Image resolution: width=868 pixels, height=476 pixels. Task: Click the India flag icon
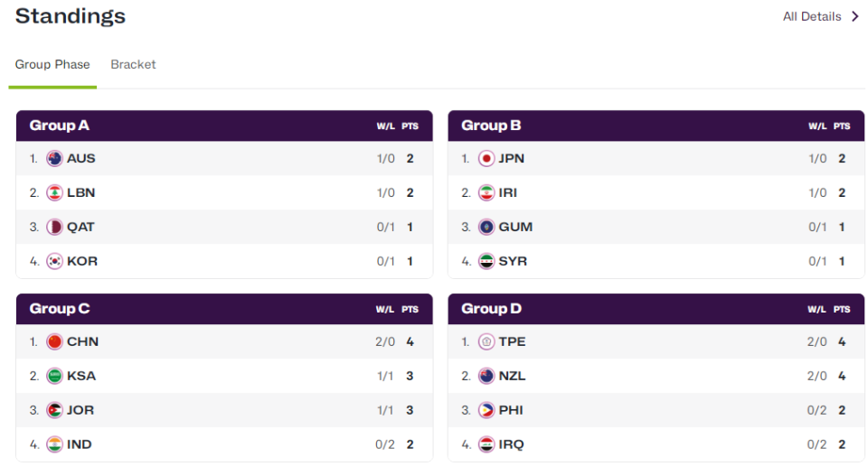point(54,444)
